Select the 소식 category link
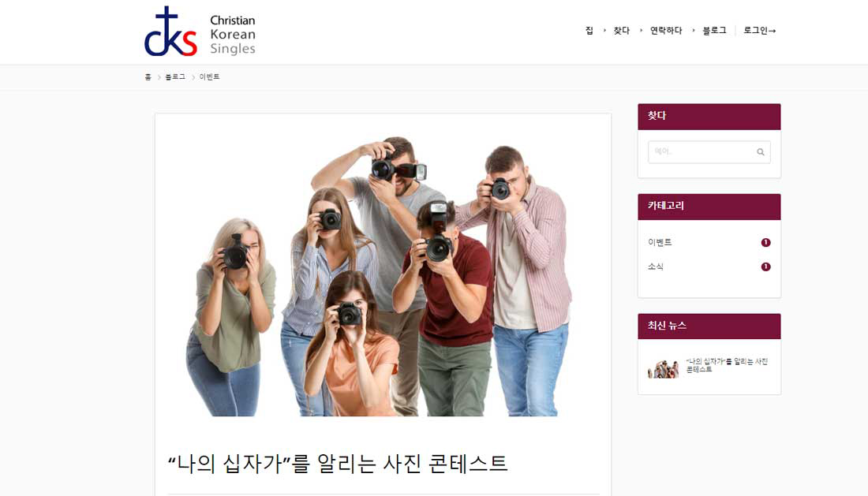 point(656,267)
